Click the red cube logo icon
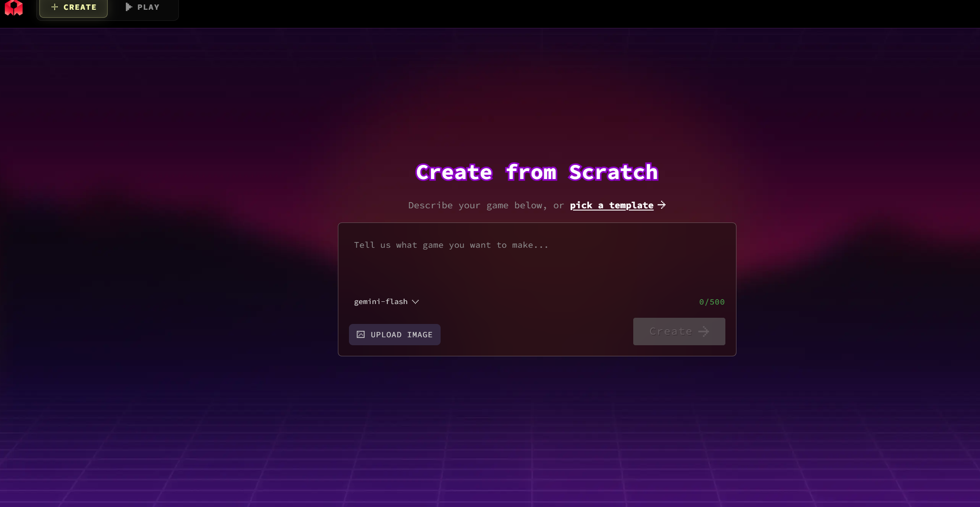The image size is (980, 507). 14,8
